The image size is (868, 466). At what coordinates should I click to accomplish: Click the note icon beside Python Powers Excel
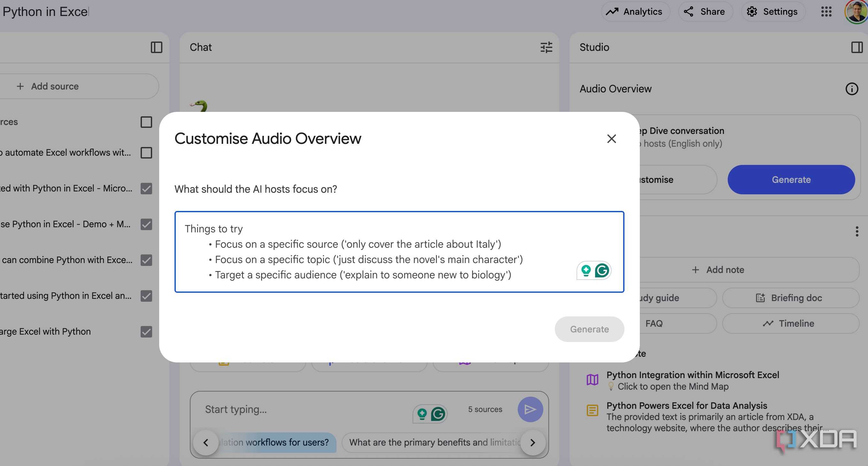click(x=592, y=410)
